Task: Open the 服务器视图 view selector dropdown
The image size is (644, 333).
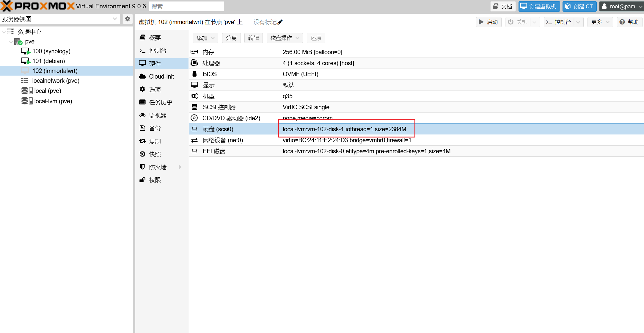Action: (114, 19)
